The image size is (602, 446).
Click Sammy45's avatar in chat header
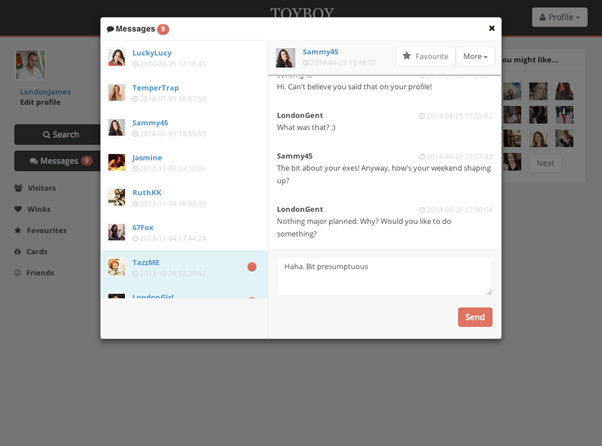pyautogui.click(x=285, y=58)
